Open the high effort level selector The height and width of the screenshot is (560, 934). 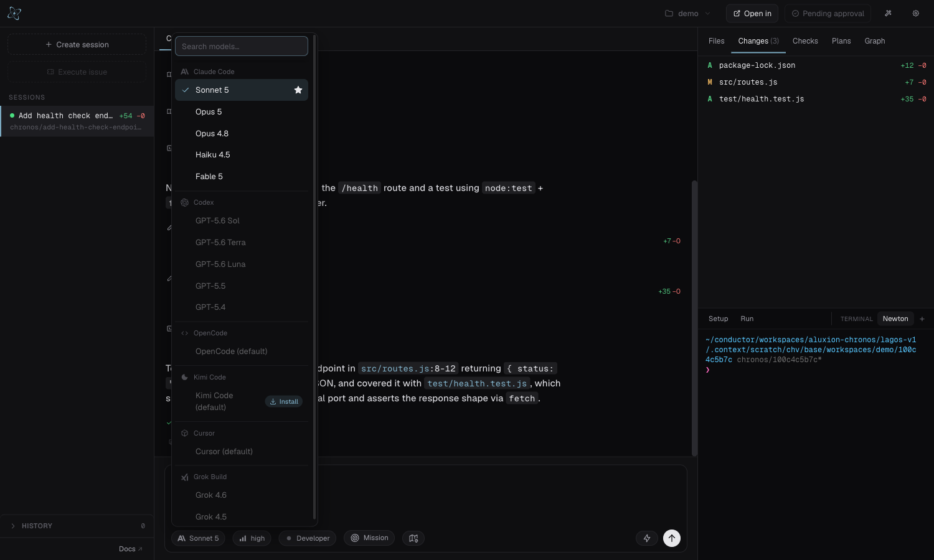point(252,538)
